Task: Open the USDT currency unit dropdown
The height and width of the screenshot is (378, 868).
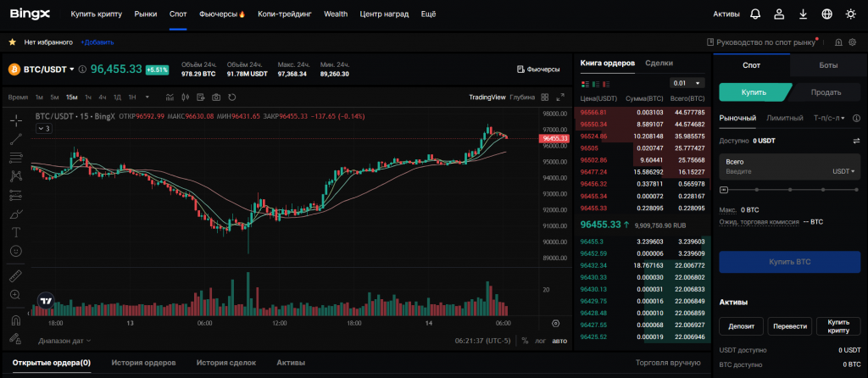Action: (x=843, y=171)
